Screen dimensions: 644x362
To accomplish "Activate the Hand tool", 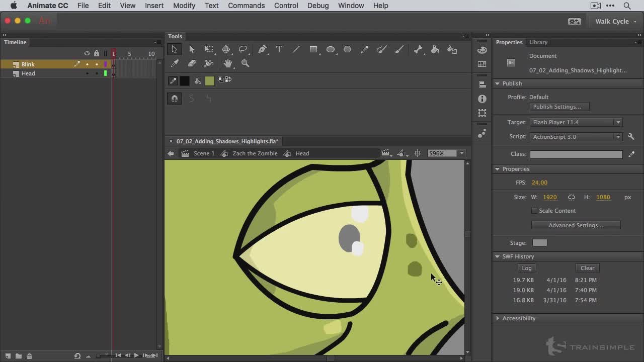I will click(x=228, y=63).
